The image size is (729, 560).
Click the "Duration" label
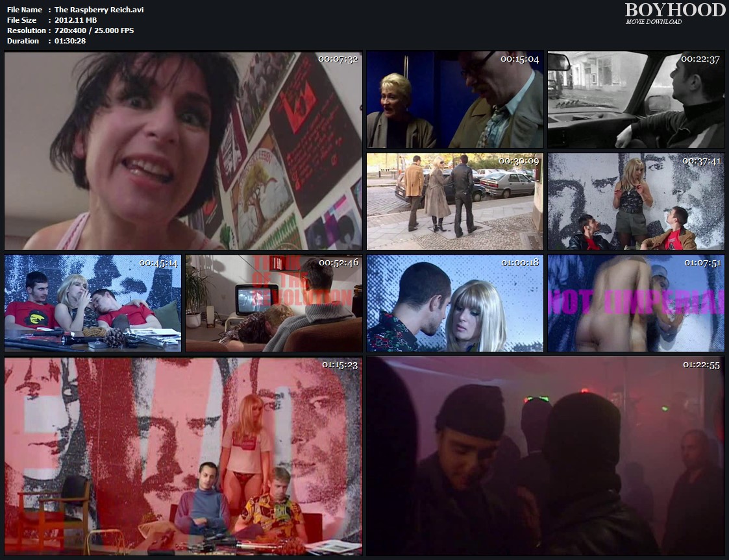pos(23,41)
